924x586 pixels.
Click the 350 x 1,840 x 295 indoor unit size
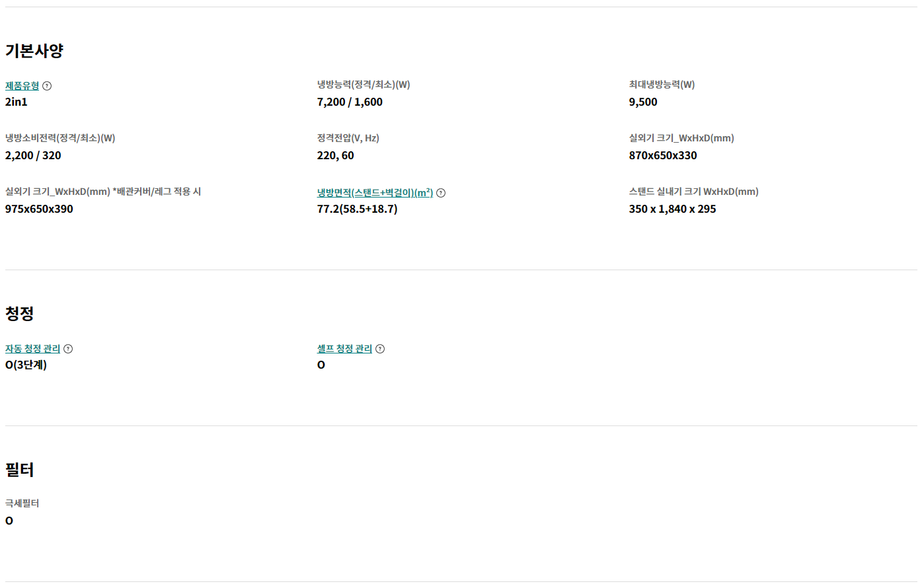pyautogui.click(x=672, y=209)
